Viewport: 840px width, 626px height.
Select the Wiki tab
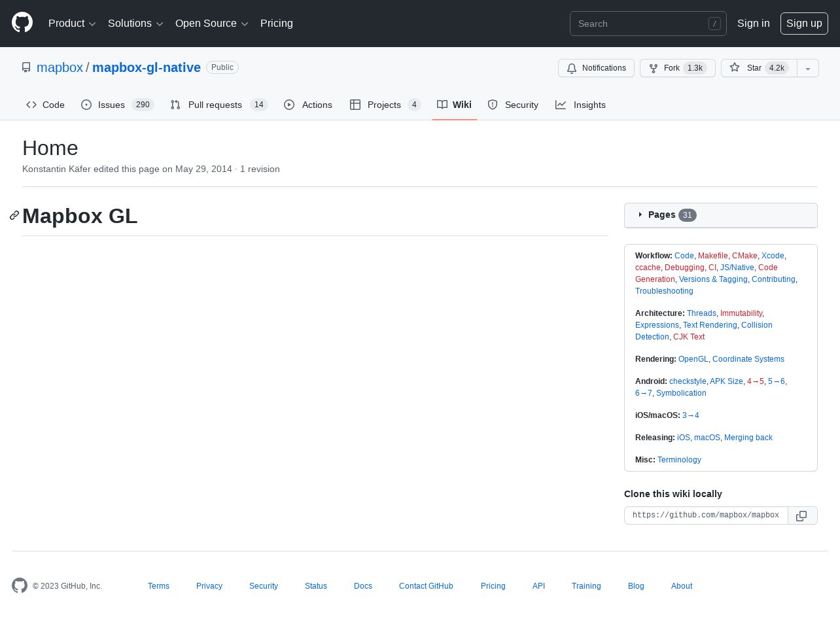[x=455, y=105]
